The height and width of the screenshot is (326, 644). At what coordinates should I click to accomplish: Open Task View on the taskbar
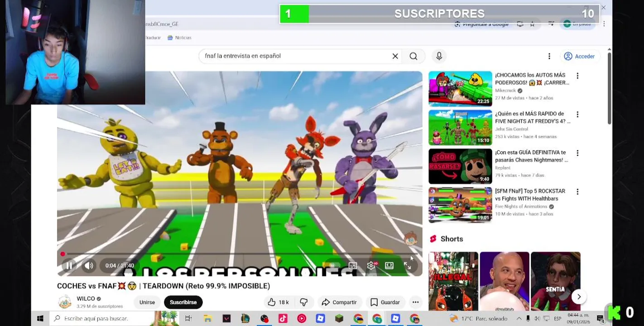(x=188, y=318)
